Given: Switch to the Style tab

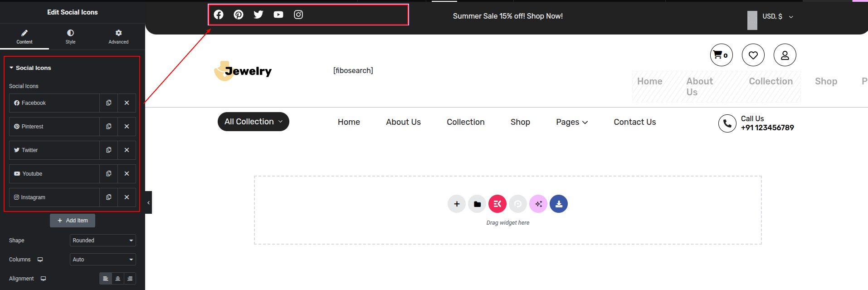Looking at the screenshot, I should 70,36.
